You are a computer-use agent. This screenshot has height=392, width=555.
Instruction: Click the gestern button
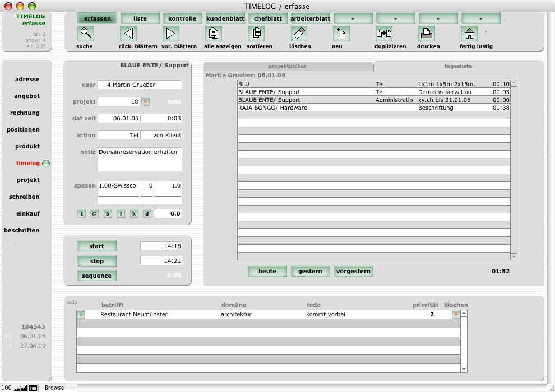[x=310, y=271]
